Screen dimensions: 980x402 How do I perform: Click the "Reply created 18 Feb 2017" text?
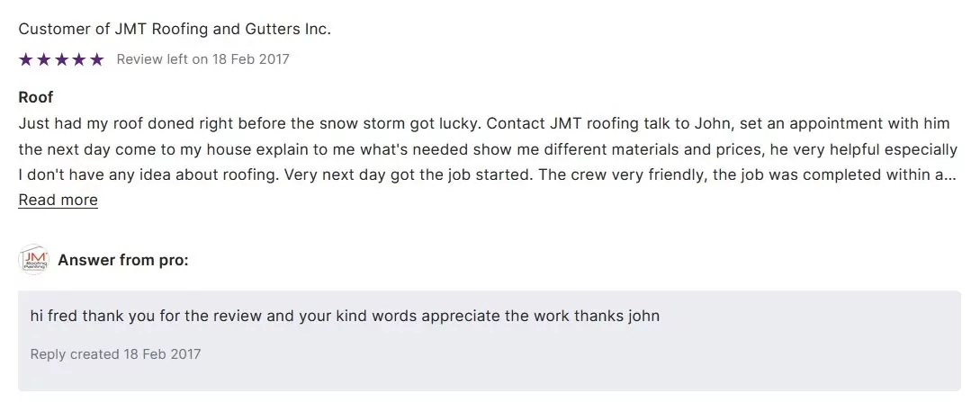pos(115,353)
